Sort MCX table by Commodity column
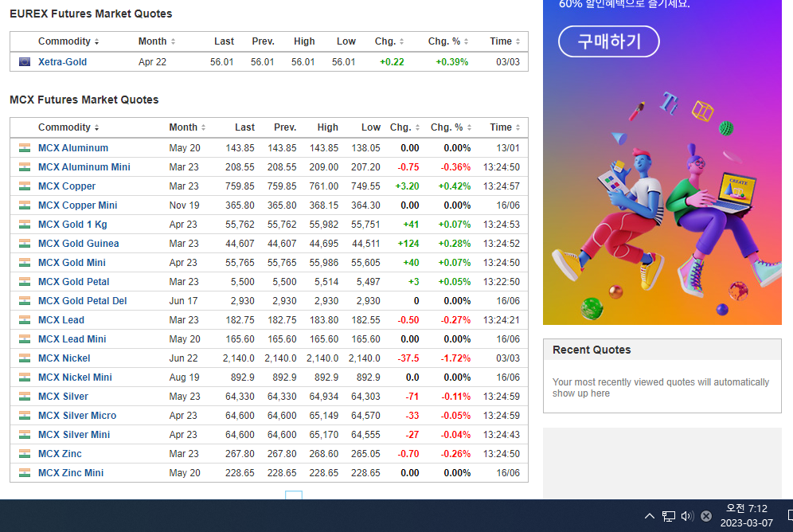The image size is (793, 532). [x=68, y=127]
